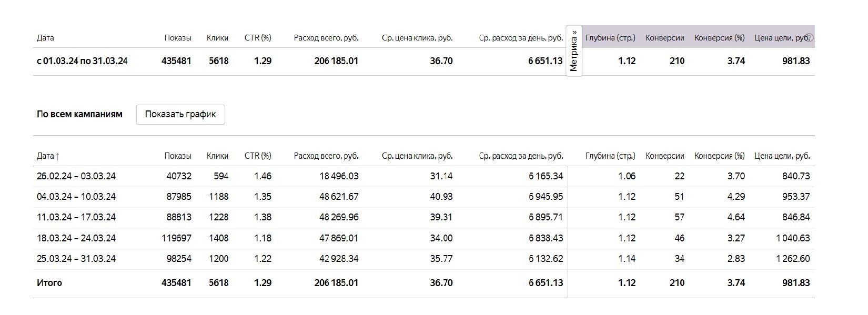Click Конверсия (%) header in lower table
Image resolution: width=868 pixels, height=315 pixels.
[x=720, y=156]
